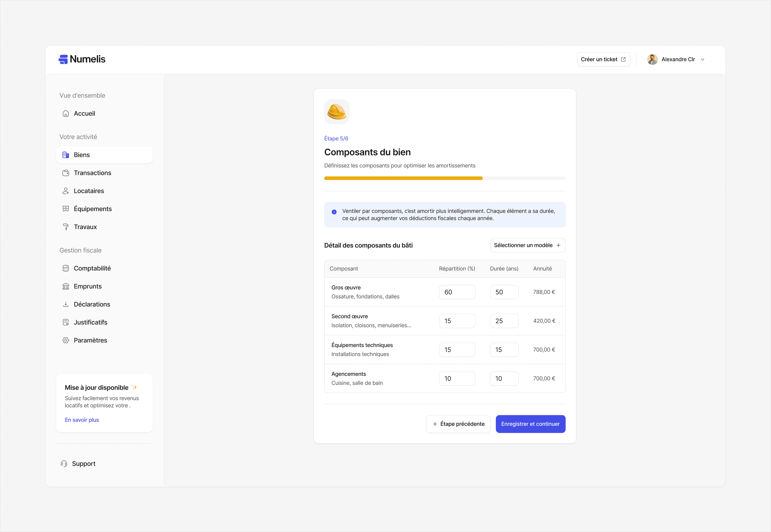This screenshot has height=532, width=771.
Task: Click the Numelis logo
Action: pyautogui.click(x=82, y=59)
